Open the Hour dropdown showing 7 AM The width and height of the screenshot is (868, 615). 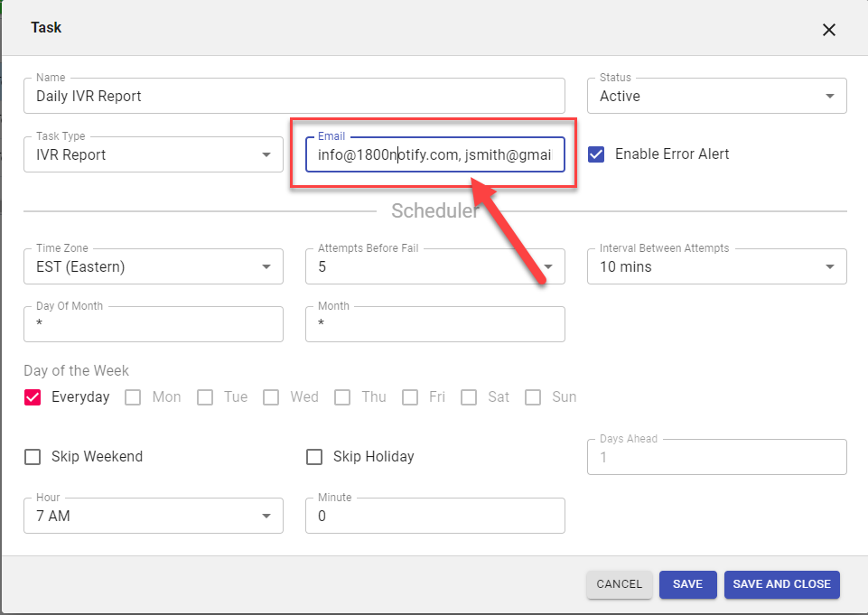click(153, 516)
